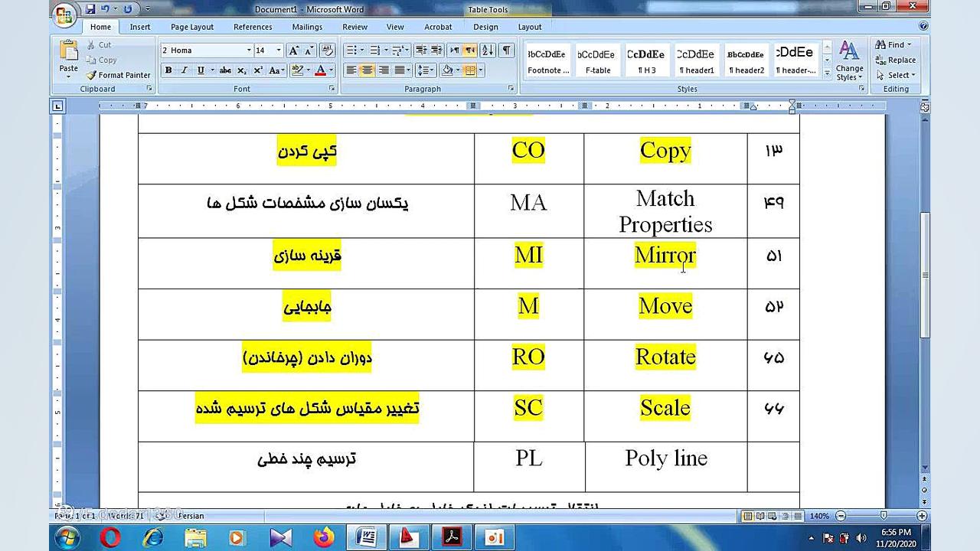Toggle Center alignment
The image size is (980, 551).
[x=367, y=70]
